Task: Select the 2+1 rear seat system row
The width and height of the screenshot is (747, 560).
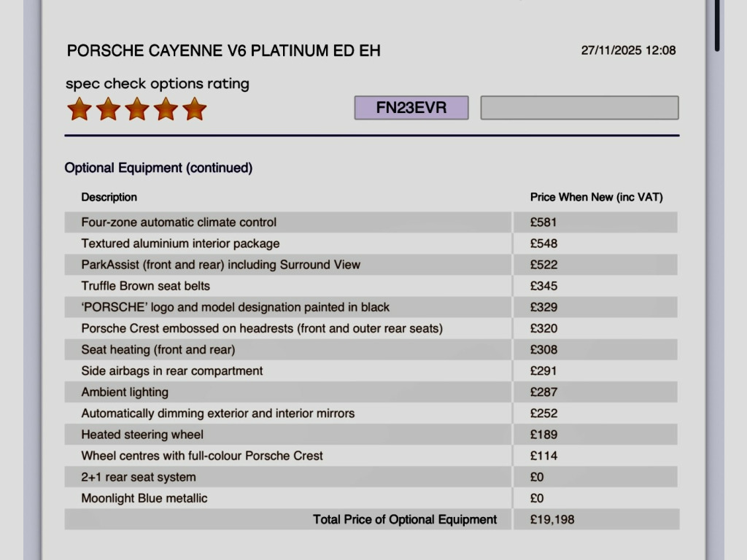Action: 139,478
